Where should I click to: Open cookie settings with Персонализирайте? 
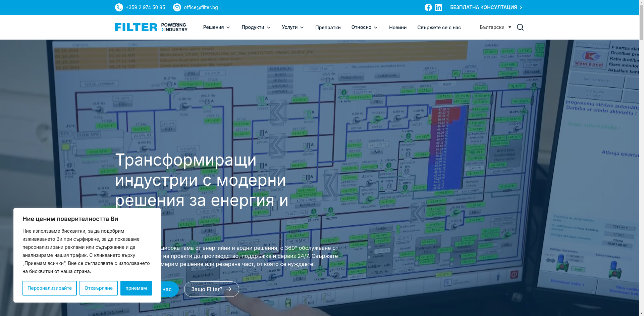(x=49, y=288)
